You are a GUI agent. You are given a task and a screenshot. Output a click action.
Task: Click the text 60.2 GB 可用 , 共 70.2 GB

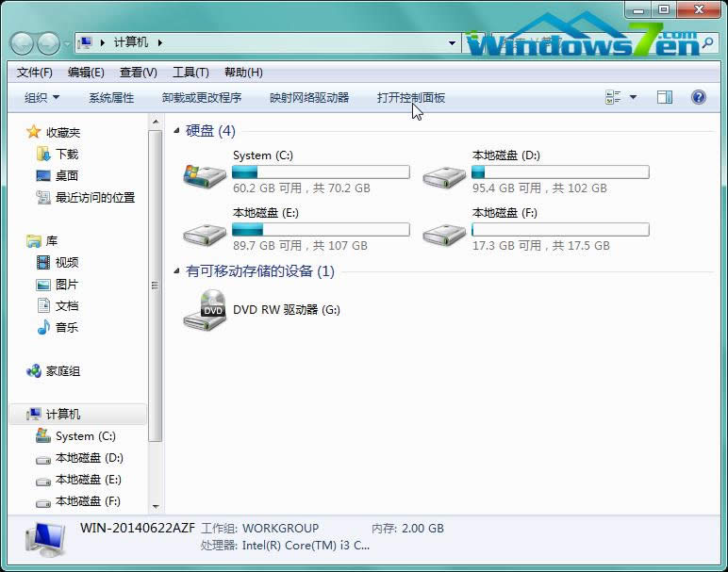click(x=302, y=188)
